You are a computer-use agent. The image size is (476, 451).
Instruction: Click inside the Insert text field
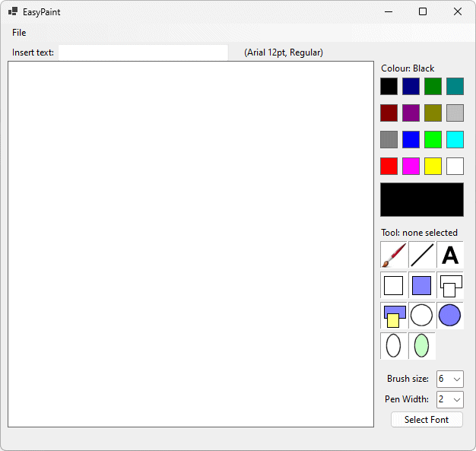pyautogui.click(x=143, y=52)
